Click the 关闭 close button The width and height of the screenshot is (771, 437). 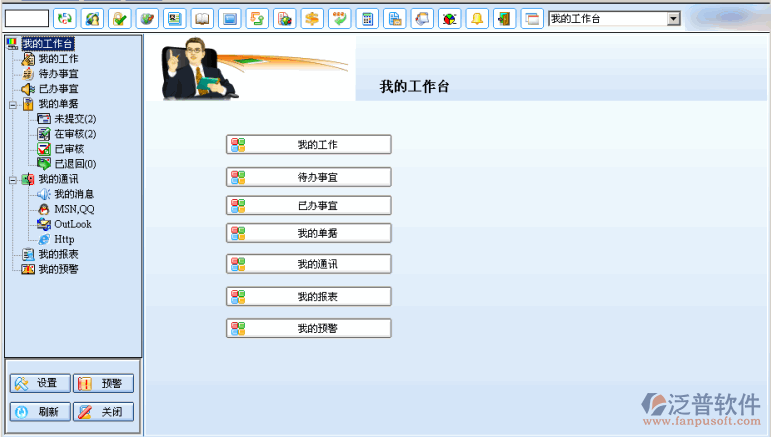click(103, 412)
